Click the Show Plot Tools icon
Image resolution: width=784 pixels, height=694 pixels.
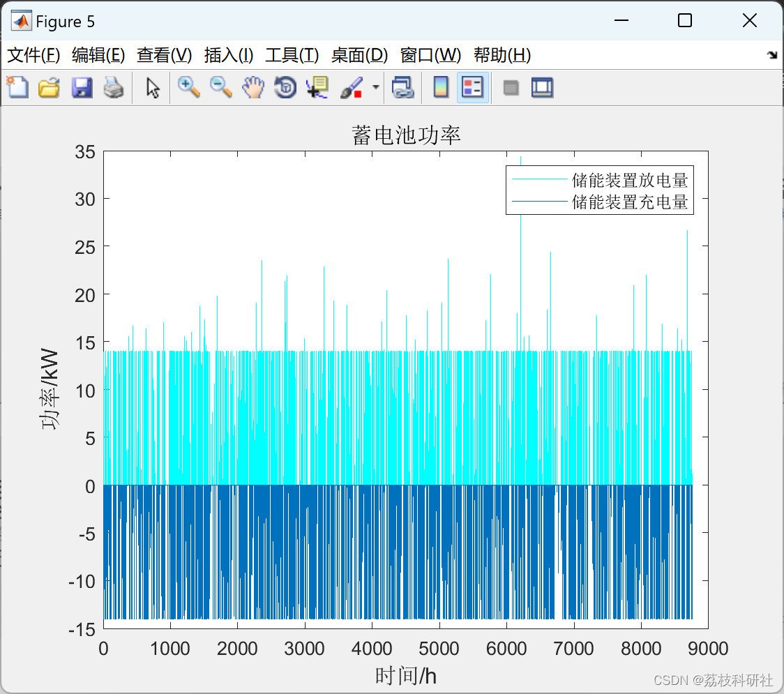click(x=542, y=87)
